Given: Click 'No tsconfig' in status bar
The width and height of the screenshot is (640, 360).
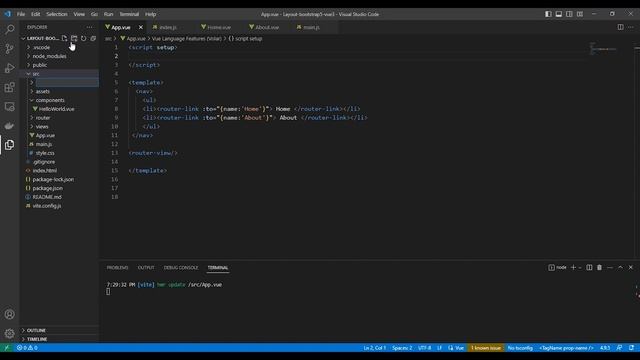Looking at the screenshot, I should pos(520,348).
